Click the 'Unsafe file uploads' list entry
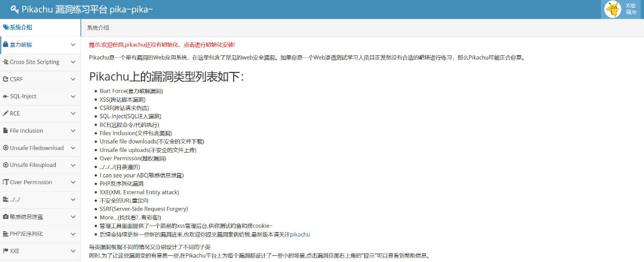Image resolution: width=644 pixels, height=262 pixels. click(148, 150)
